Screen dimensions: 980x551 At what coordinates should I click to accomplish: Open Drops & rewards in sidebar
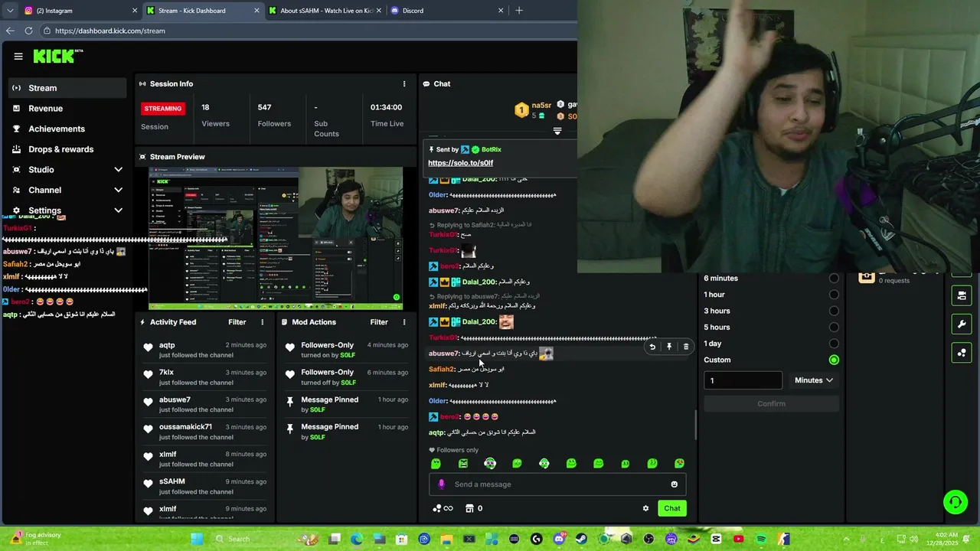(67, 149)
